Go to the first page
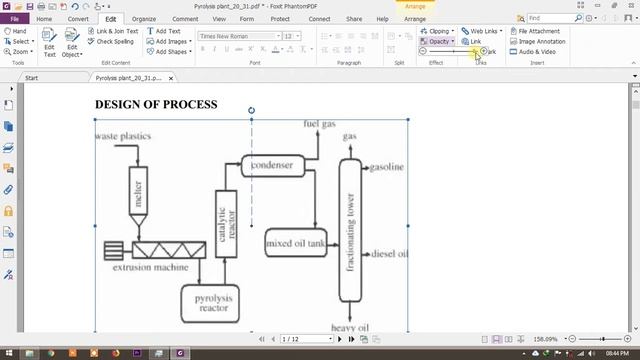The height and width of the screenshot is (360, 640). (262, 339)
